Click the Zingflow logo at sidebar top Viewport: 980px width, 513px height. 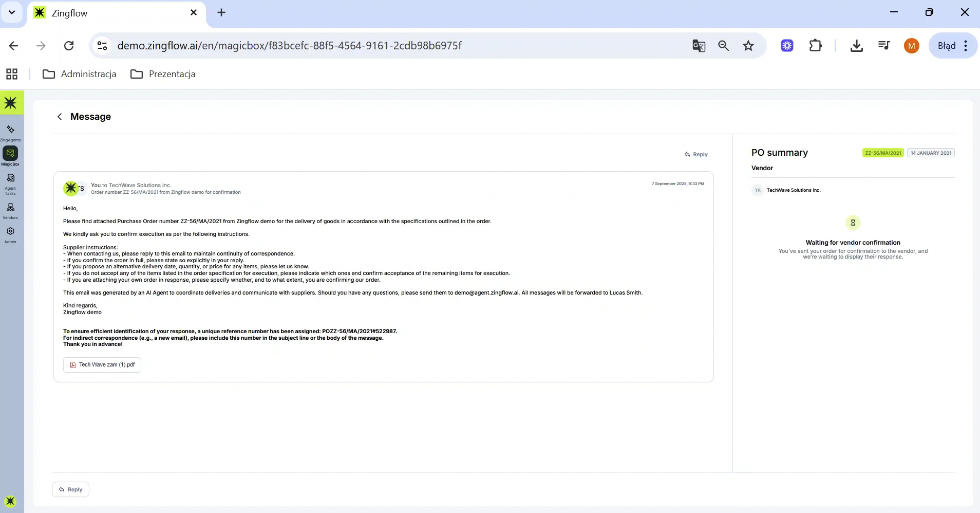coord(11,103)
